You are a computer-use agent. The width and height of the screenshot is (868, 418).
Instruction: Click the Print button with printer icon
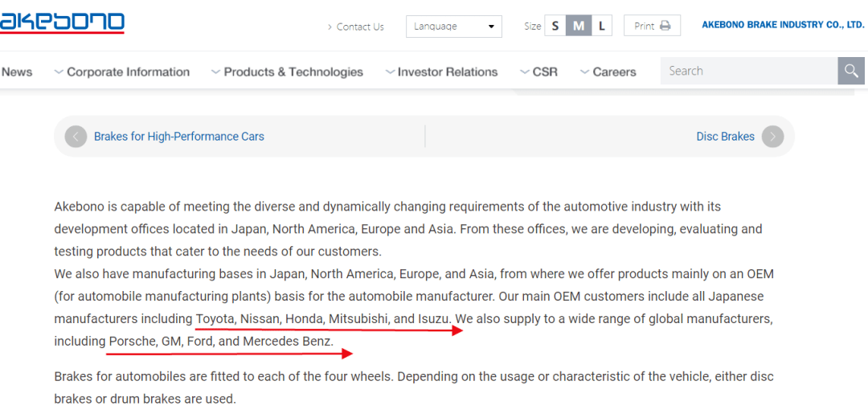[x=652, y=26]
